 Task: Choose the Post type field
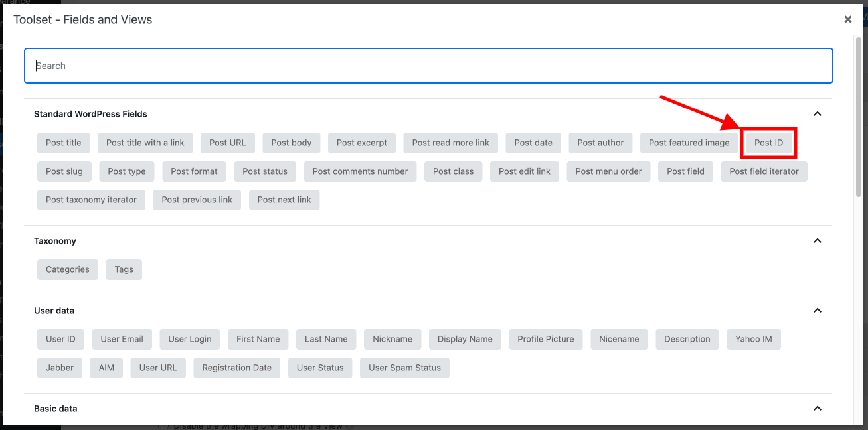[x=127, y=171]
